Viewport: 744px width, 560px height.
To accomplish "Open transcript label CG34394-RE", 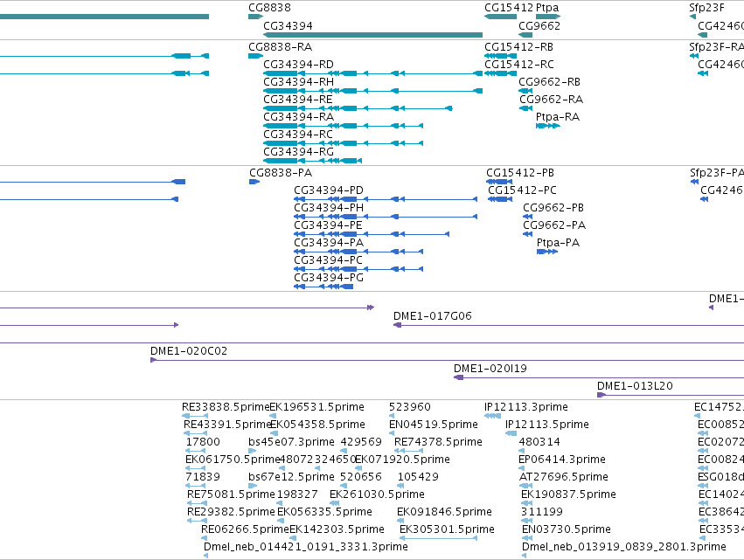I will (298, 100).
